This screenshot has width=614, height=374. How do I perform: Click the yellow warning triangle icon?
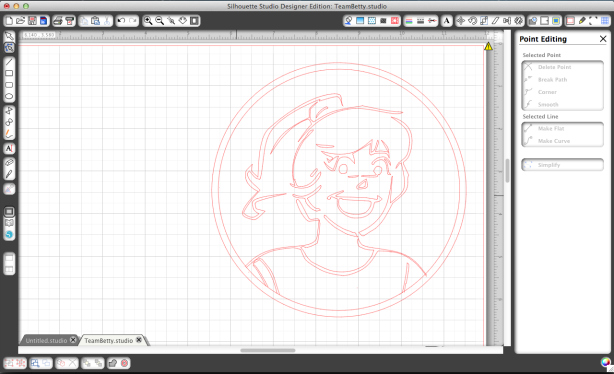[488, 46]
